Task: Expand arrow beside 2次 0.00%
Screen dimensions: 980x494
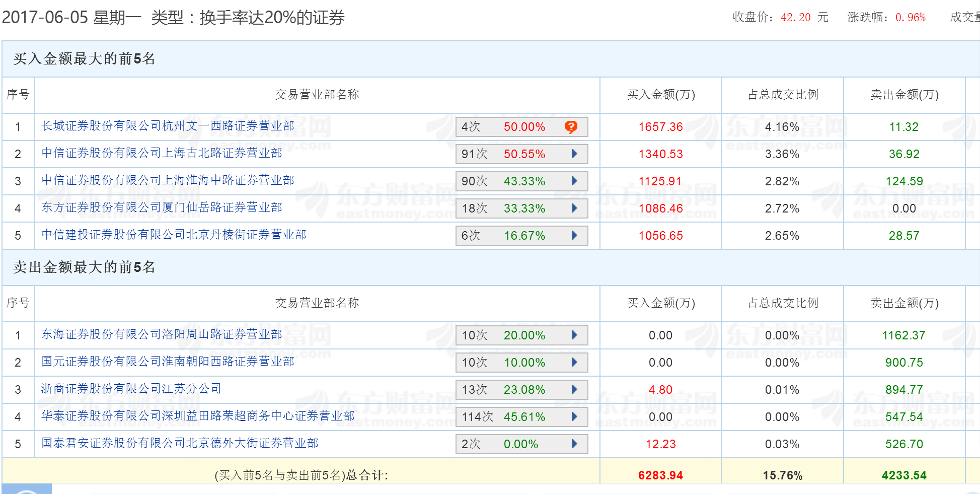Action: click(x=575, y=444)
